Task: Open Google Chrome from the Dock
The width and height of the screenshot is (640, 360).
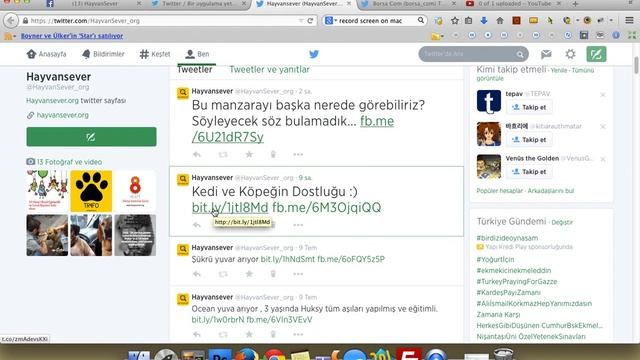Action: point(274,355)
